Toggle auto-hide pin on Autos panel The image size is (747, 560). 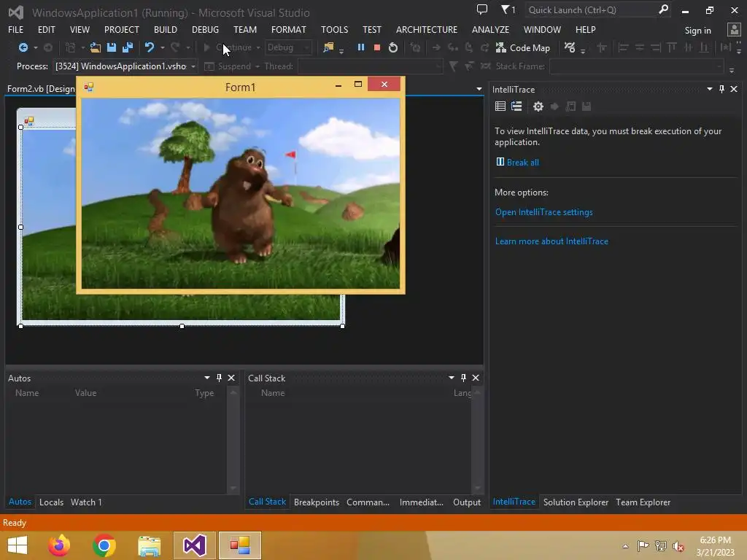(x=219, y=378)
